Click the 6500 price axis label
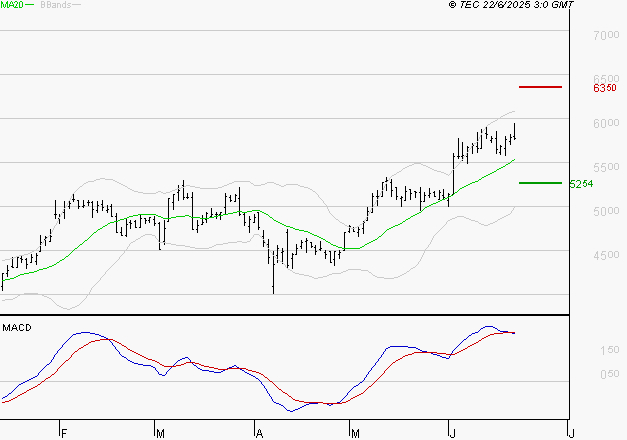 point(606,78)
